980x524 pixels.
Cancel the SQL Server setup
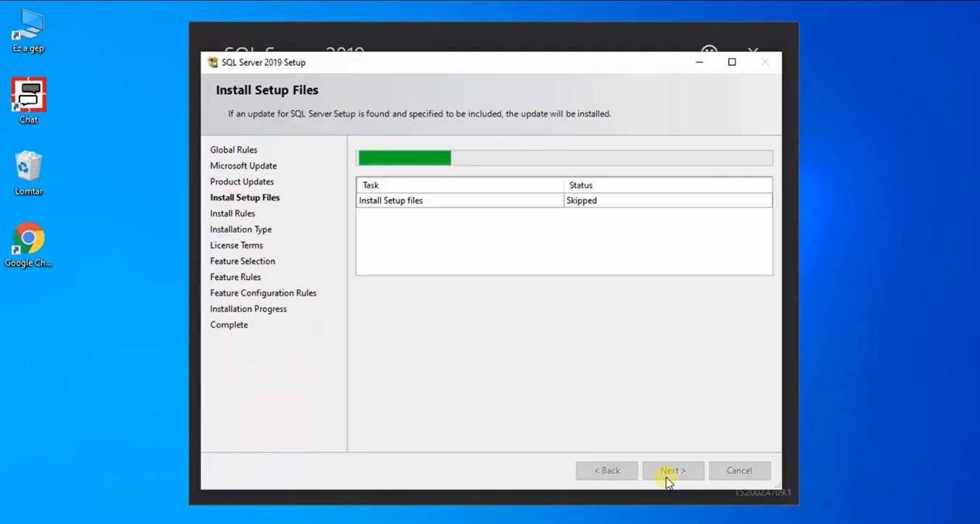[x=740, y=470]
